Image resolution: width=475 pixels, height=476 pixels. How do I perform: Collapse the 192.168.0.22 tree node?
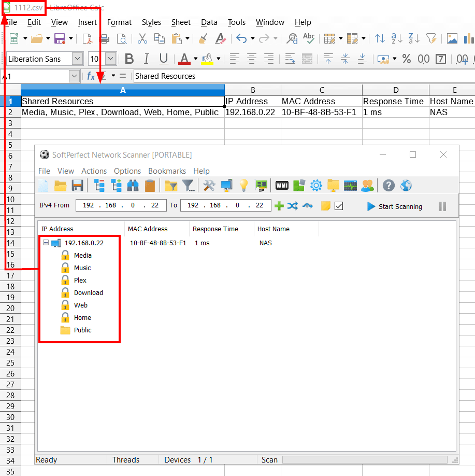[x=46, y=243]
